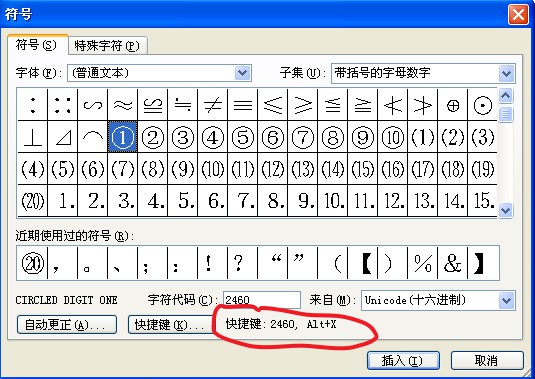Select the circled number ten symbol
This screenshot has width=535, height=379.
pyautogui.click(x=393, y=137)
